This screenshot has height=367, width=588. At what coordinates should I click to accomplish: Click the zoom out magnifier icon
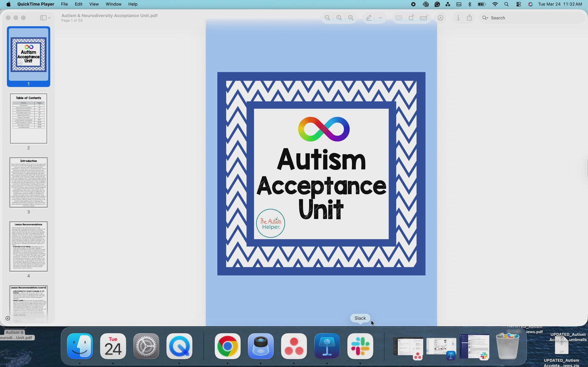[327, 18]
